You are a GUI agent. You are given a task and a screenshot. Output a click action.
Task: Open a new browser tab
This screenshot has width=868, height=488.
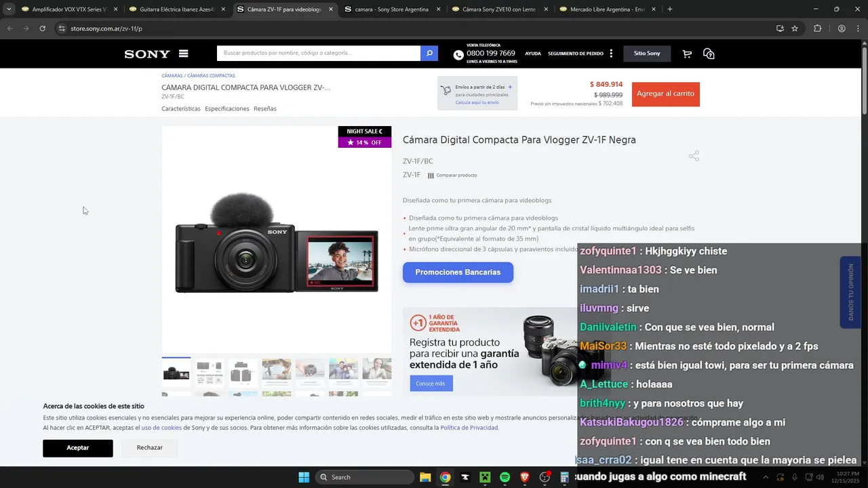[x=670, y=9]
